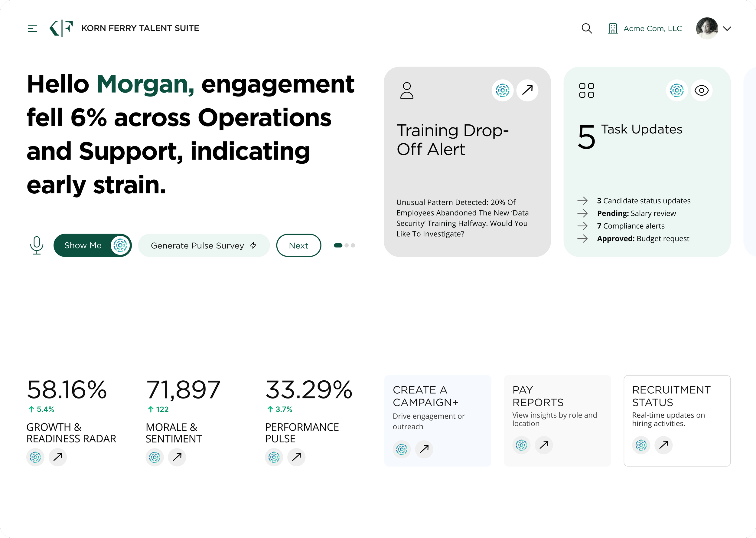Click the Korn Ferry Talent Suite logo
This screenshot has height=538, width=756.
pos(60,28)
